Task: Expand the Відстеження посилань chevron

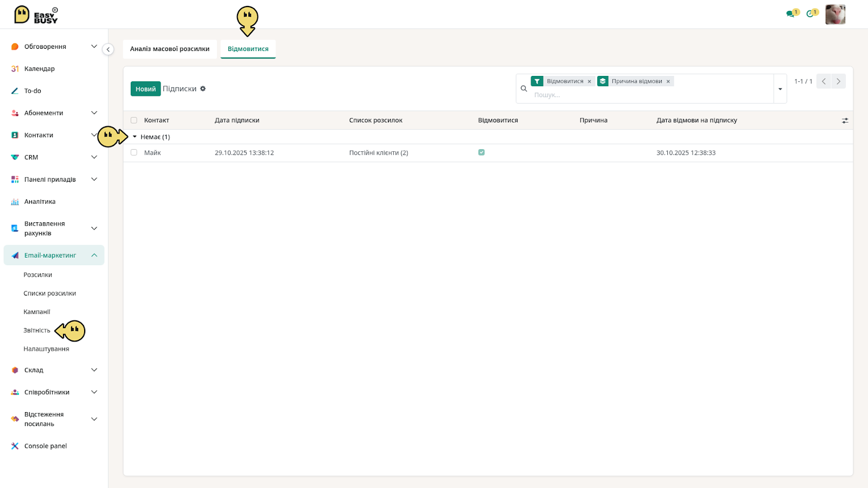Action: pyautogui.click(x=94, y=419)
